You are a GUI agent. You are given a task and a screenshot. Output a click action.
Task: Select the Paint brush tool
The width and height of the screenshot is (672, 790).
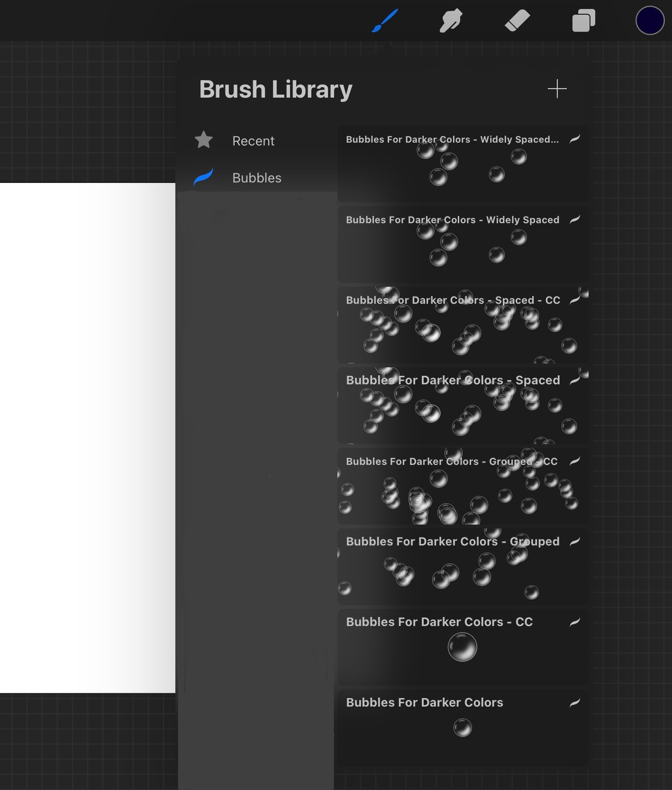[384, 21]
